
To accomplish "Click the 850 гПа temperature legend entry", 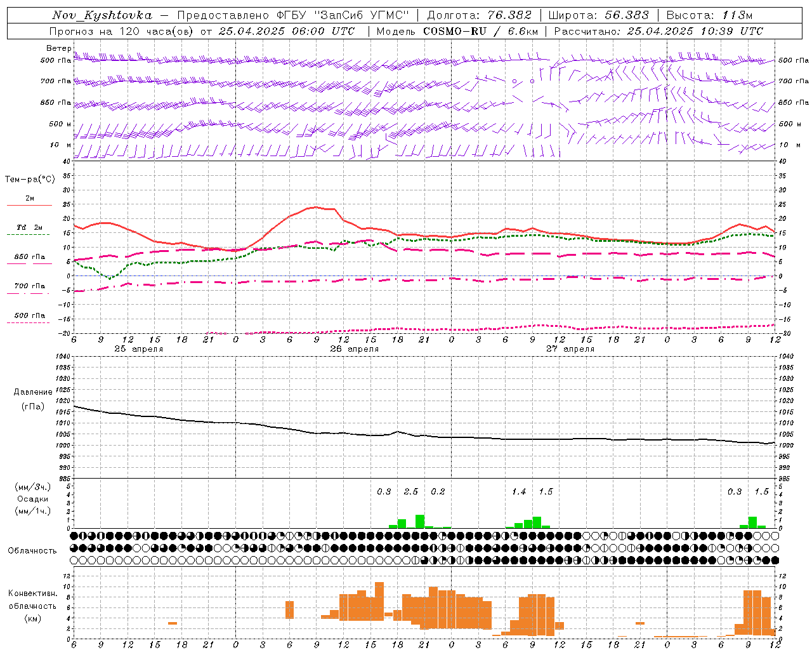I will point(30,257).
